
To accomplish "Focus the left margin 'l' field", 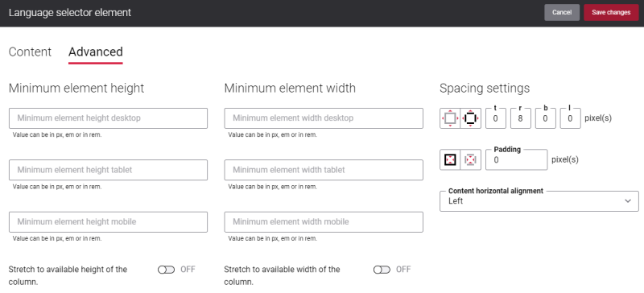I will (571, 118).
